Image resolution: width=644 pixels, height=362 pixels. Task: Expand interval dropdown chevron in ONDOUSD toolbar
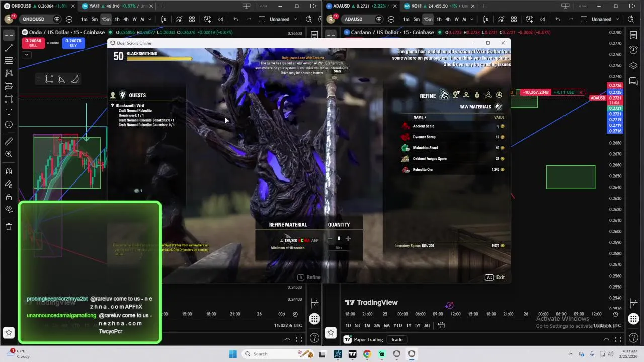click(150, 19)
